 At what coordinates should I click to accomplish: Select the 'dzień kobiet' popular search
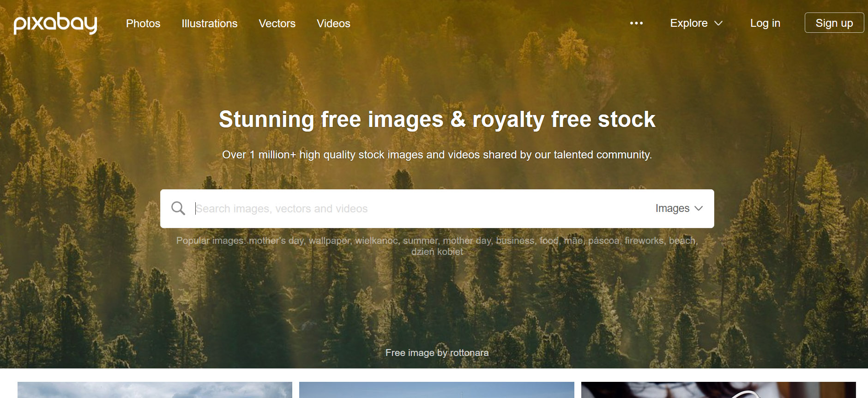click(x=437, y=252)
